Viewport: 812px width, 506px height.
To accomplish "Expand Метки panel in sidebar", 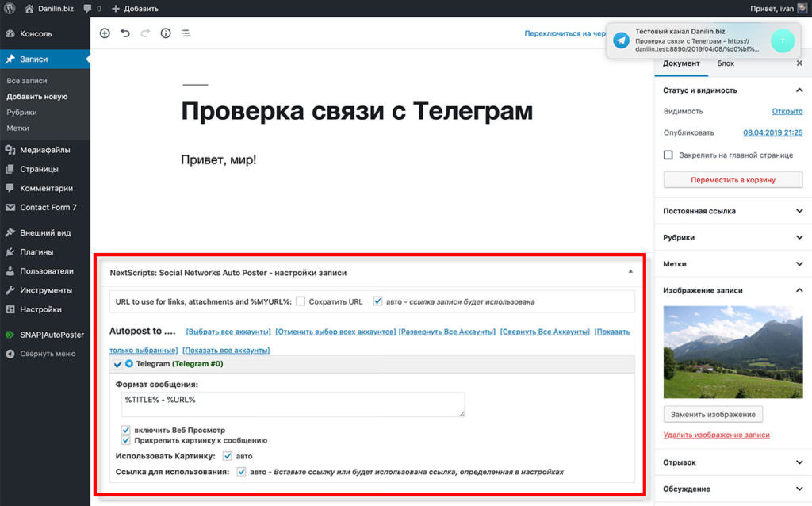I will 733,263.
